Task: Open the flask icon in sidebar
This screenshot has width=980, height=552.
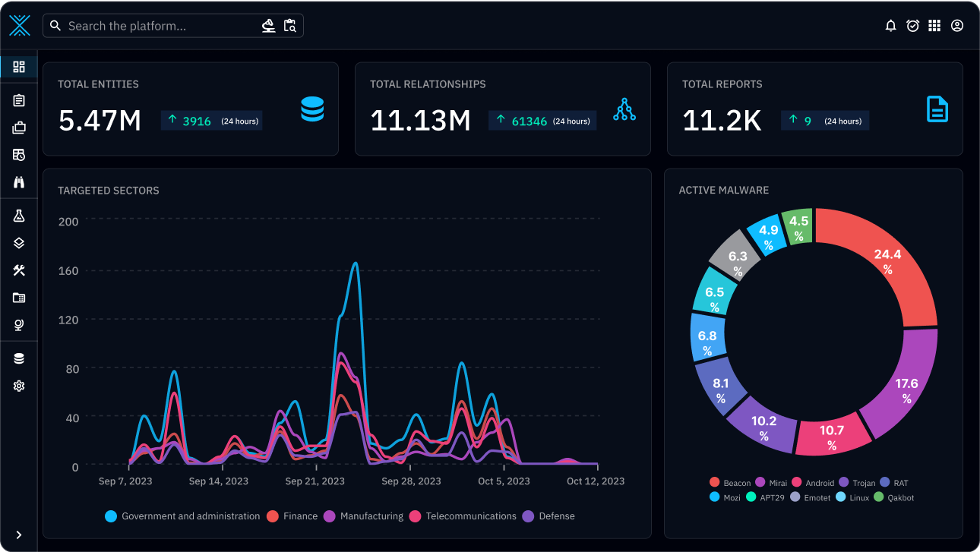Action: (x=19, y=216)
